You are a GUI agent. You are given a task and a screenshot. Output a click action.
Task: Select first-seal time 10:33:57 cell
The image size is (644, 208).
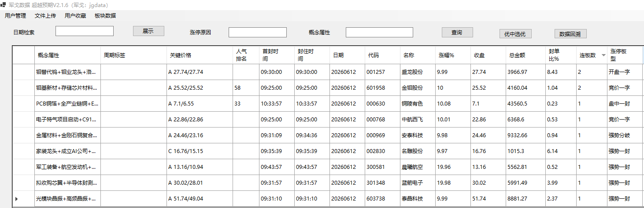[x=277, y=103]
